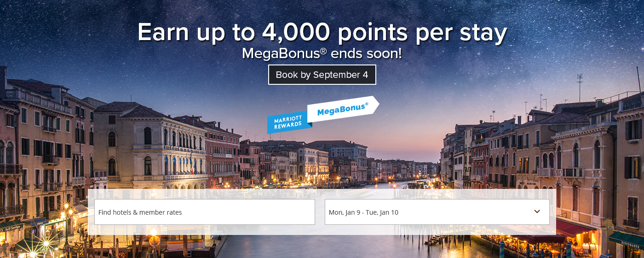Click the 4,000 points number in headline
644x258 pixels.
[296, 32]
